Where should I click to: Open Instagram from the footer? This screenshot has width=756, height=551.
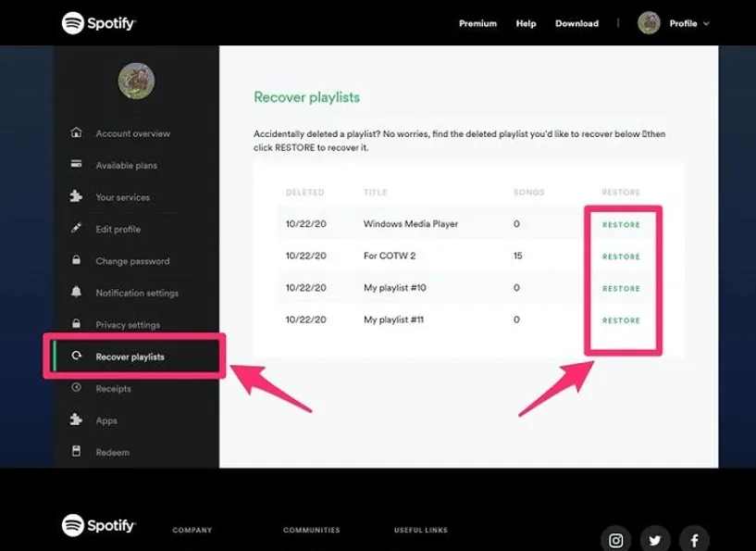615,539
